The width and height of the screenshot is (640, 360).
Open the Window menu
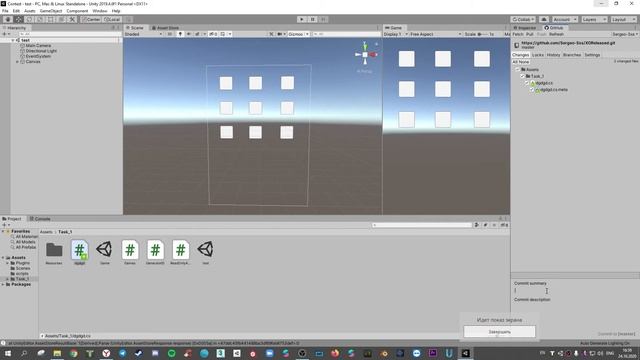click(x=100, y=11)
